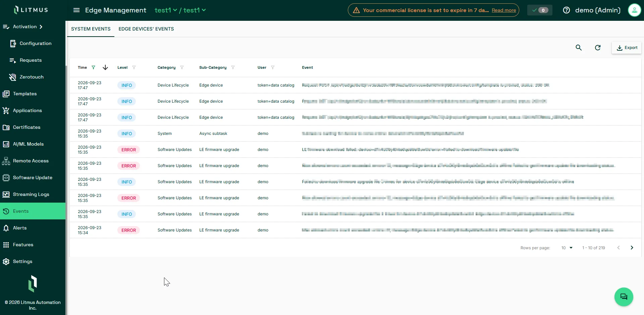Open the user avatar profile icon
The height and width of the screenshot is (315, 644).
point(634,10)
